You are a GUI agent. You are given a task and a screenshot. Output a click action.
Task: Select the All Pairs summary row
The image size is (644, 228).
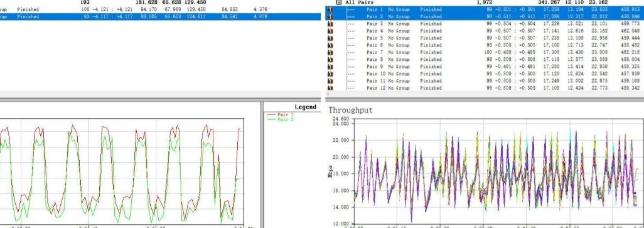tap(485, 3)
